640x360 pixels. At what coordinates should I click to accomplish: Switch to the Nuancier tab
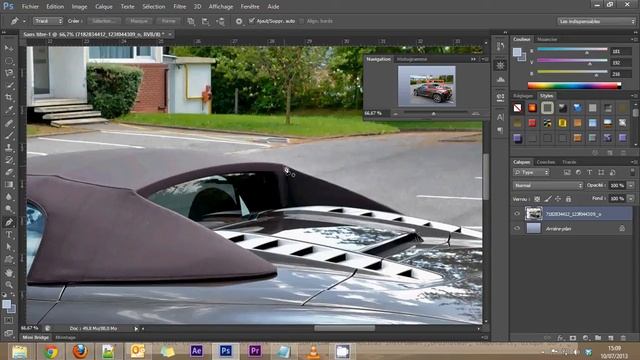547,40
